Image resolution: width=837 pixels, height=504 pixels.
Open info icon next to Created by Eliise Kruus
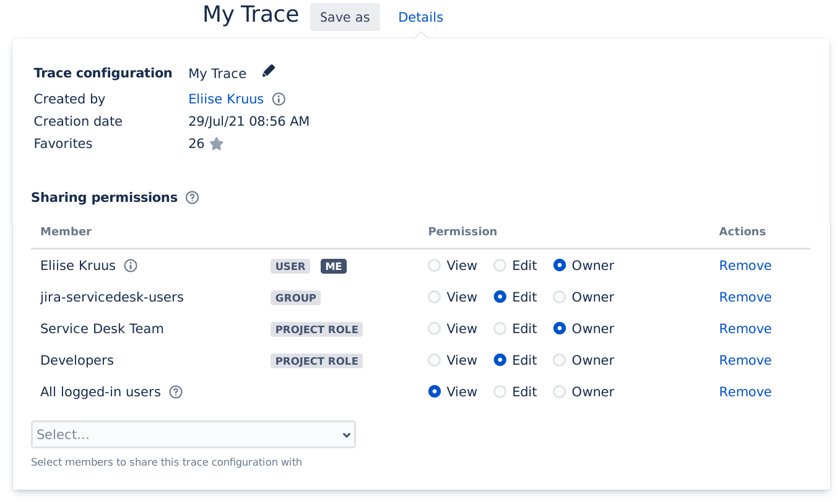tap(279, 99)
